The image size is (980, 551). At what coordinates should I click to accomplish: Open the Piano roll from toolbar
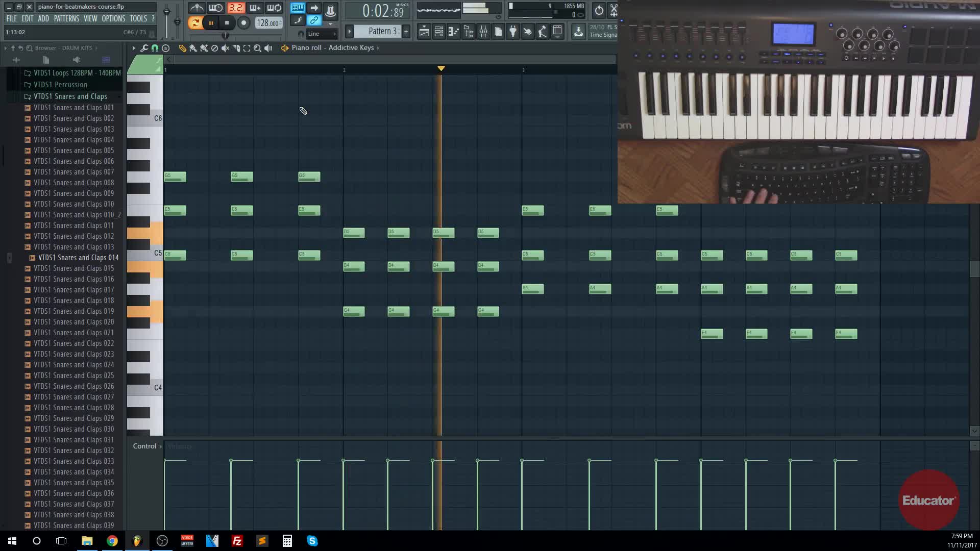click(x=453, y=32)
